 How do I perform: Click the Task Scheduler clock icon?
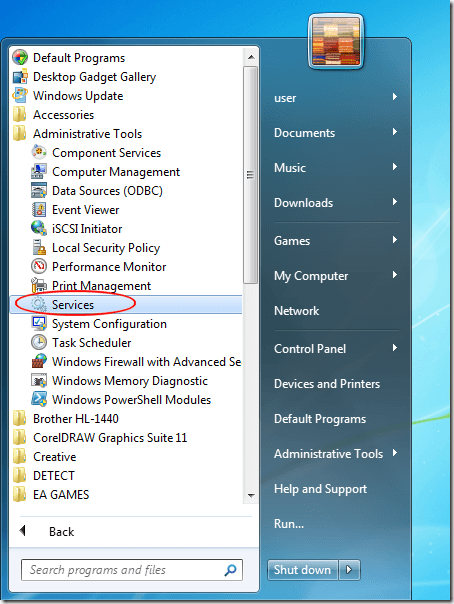point(39,342)
